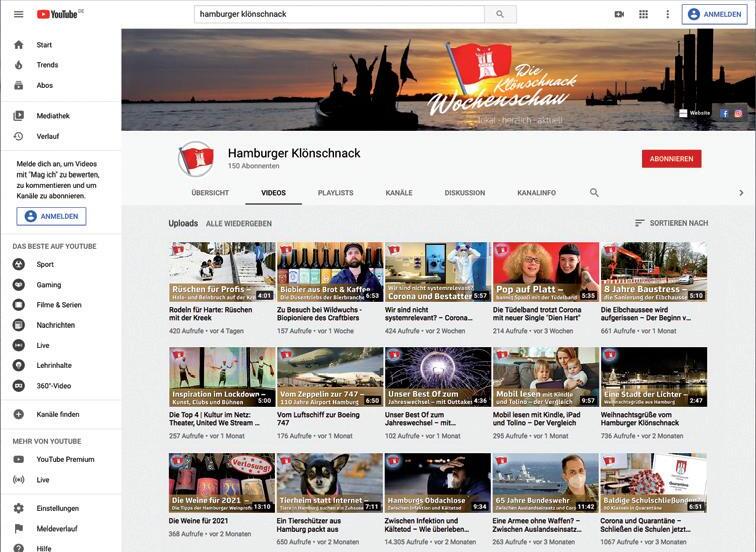The height and width of the screenshot is (552, 756).
Task: Open the create video camera icon
Action: pos(619,14)
